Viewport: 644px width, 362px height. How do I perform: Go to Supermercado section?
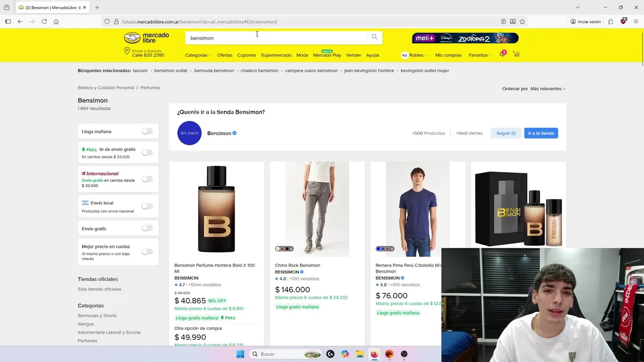click(x=276, y=55)
